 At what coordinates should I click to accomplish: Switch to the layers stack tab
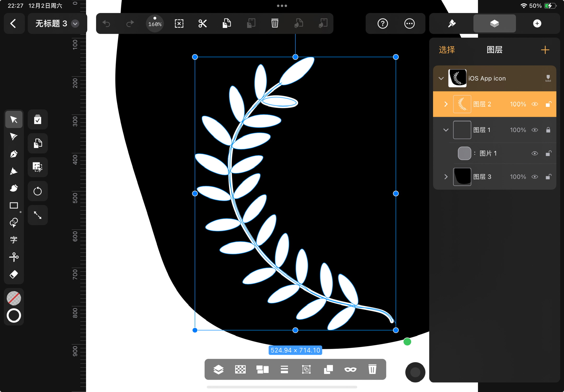(494, 24)
